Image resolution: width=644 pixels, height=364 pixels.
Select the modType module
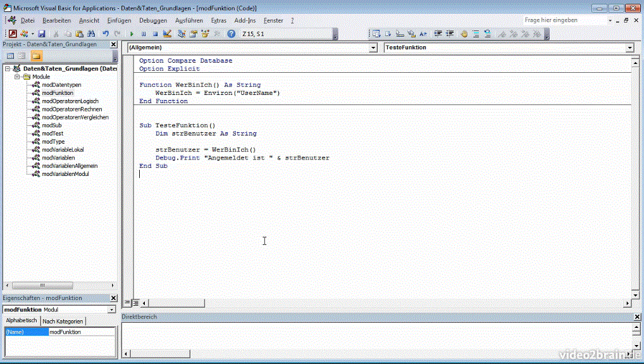53,142
